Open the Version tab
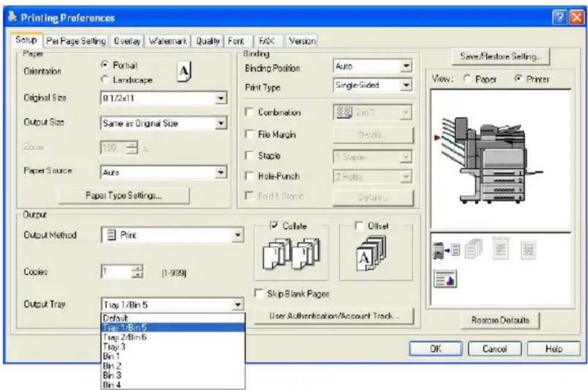Viewport: 588px width, 390px height. coord(302,41)
